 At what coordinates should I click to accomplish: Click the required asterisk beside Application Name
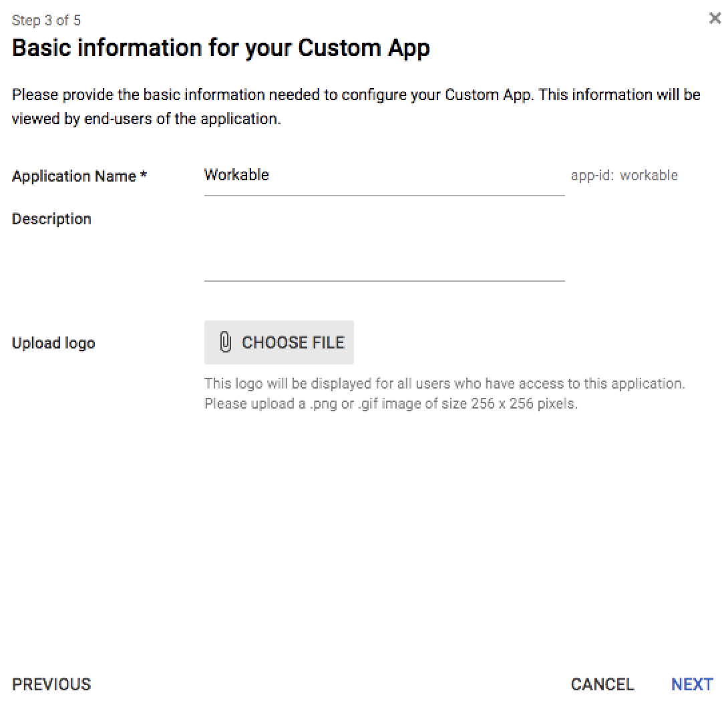point(144,174)
